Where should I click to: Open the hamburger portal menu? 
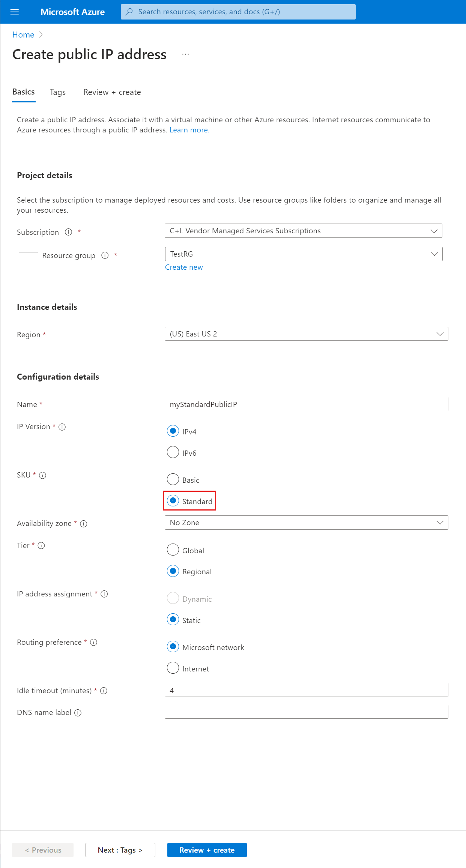pos(15,12)
